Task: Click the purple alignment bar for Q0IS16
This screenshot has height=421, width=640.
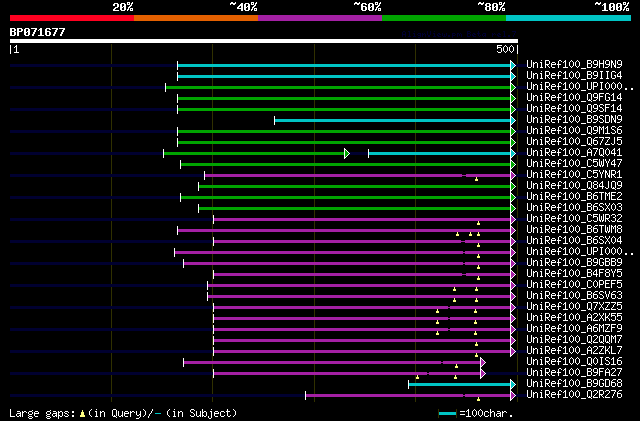Action: pyautogui.click(x=332, y=363)
